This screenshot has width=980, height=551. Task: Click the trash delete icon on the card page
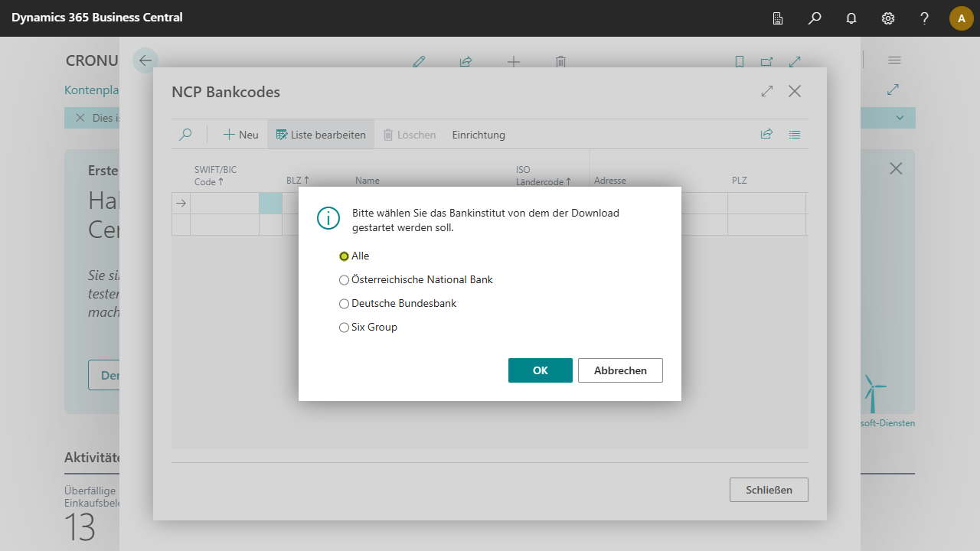(560, 62)
